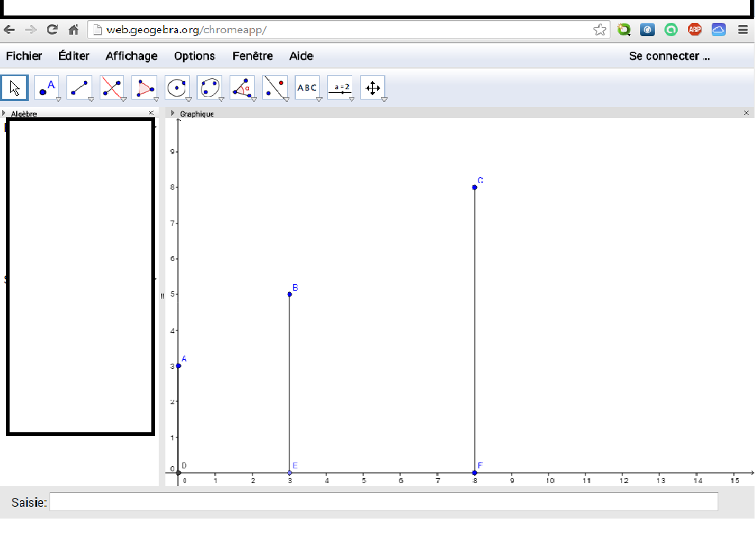Select the Move Graphics View tool
The width and height of the screenshot is (756, 537).
click(x=372, y=88)
